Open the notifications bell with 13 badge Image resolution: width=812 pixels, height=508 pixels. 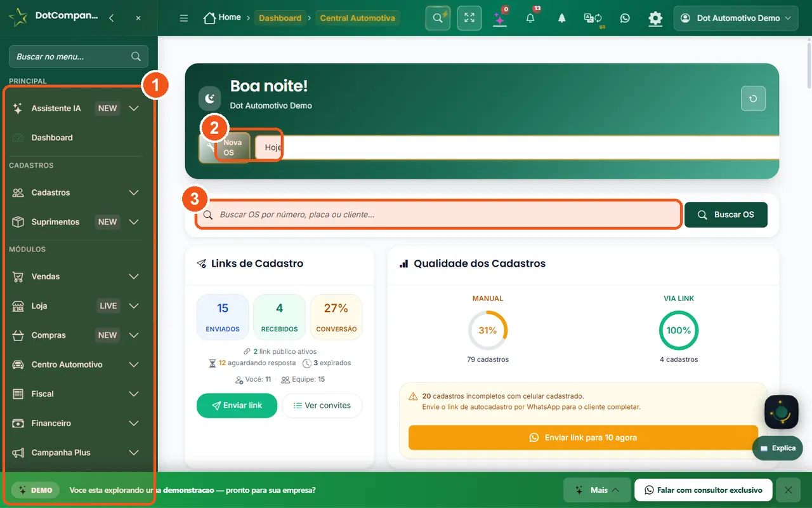pos(531,18)
